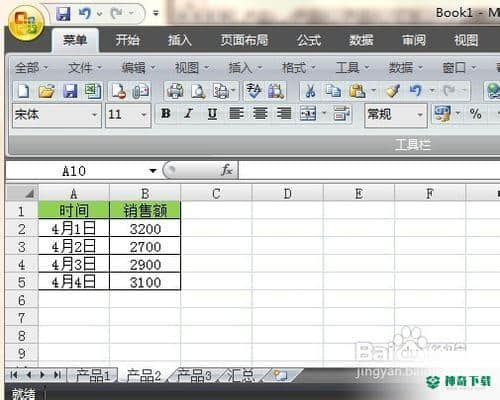Switch to the 汇总 sheet tab
The height and width of the screenshot is (400, 500).
point(240,376)
